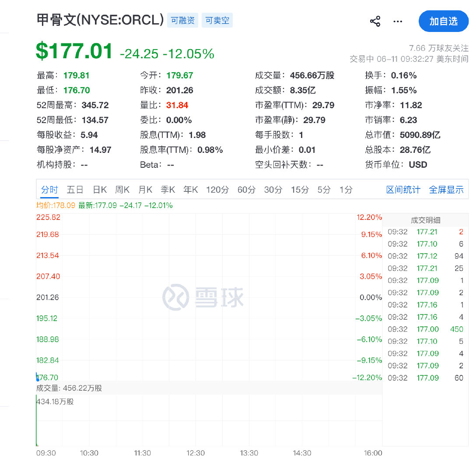Click the 09:30 time axis label
This screenshot has width=476, height=473.
(46, 453)
